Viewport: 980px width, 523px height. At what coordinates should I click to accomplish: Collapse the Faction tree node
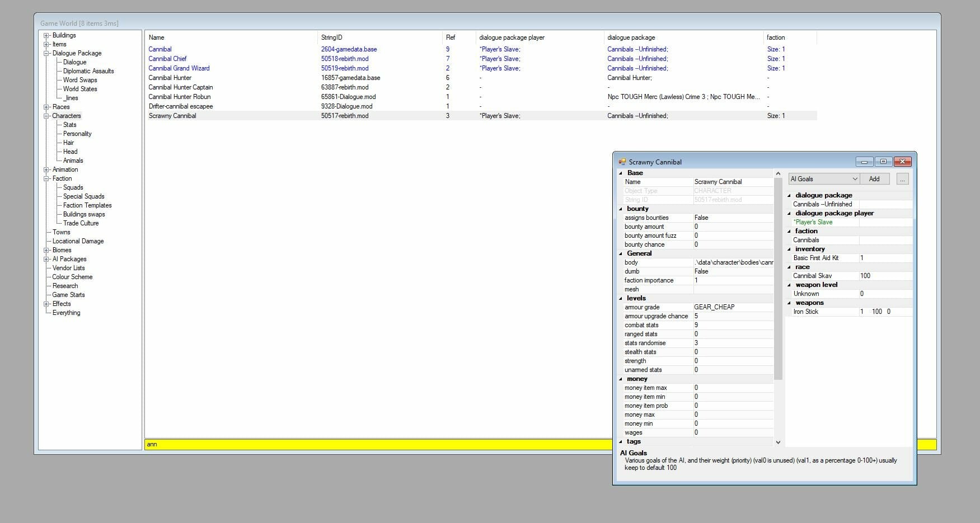(x=46, y=178)
